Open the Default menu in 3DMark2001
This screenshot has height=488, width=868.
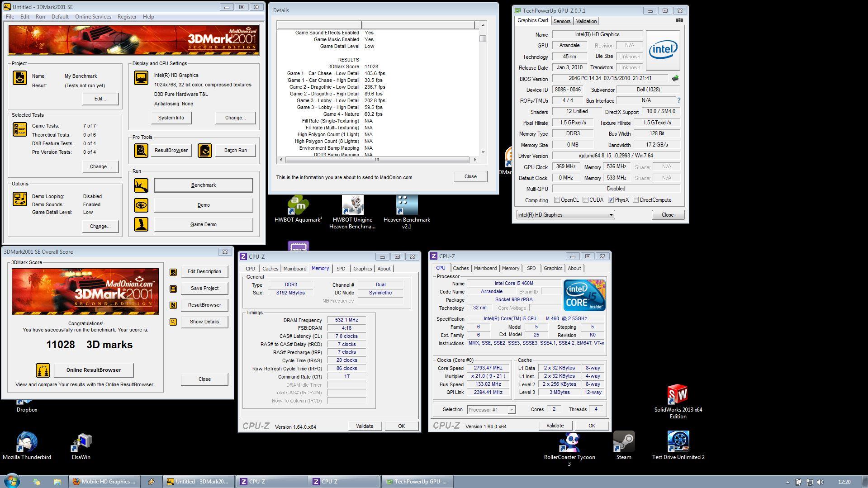60,17
